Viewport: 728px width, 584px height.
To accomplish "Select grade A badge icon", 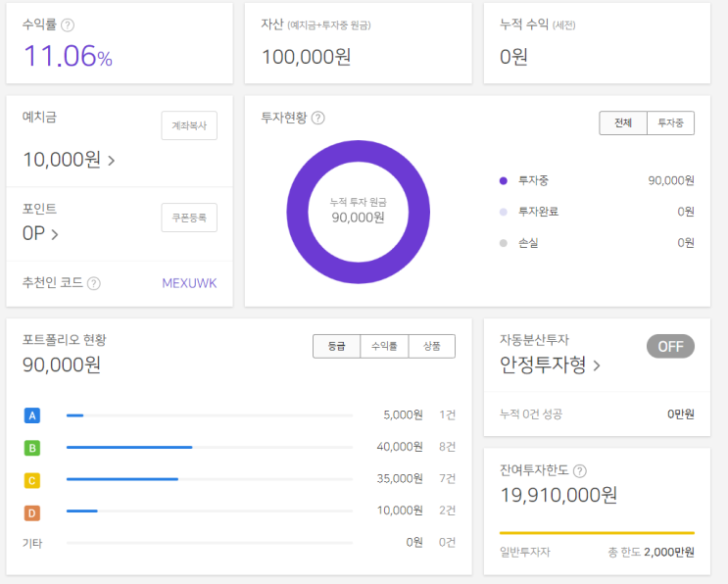I will coord(32,415).
